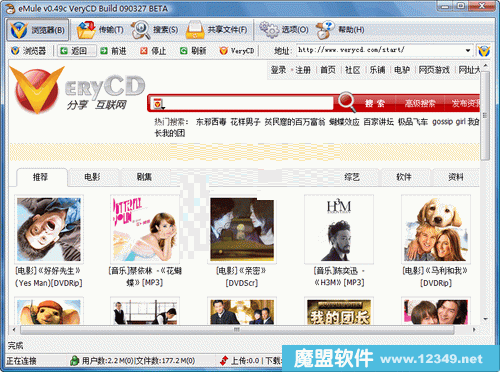Click the horizontal scrollbar thumb
Viewport: 500px width, 372px height.
coord(237,330)
